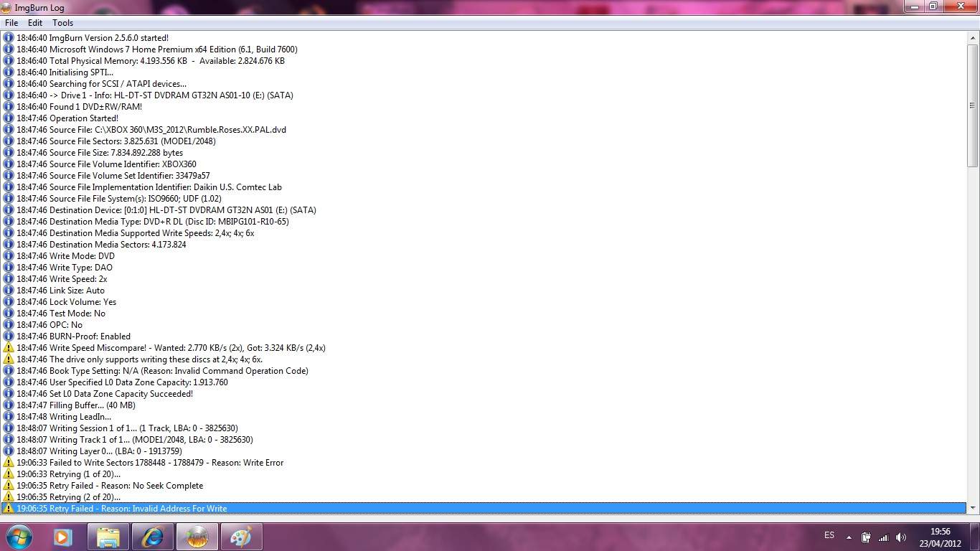The image size is (980, 551).
Task: Click warning icon beside 'Write Speed Miscompare!'
Action: click(x=9, y=348)
